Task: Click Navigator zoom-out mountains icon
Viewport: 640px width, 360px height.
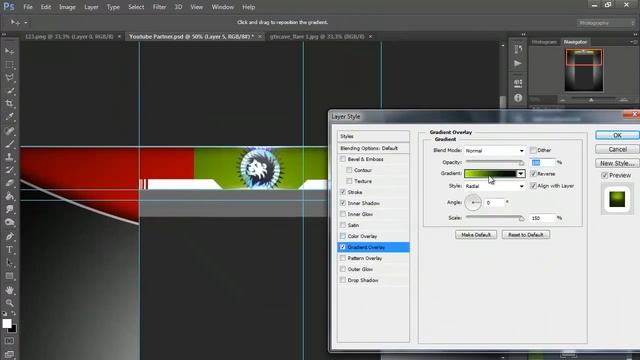Action: 562,100
